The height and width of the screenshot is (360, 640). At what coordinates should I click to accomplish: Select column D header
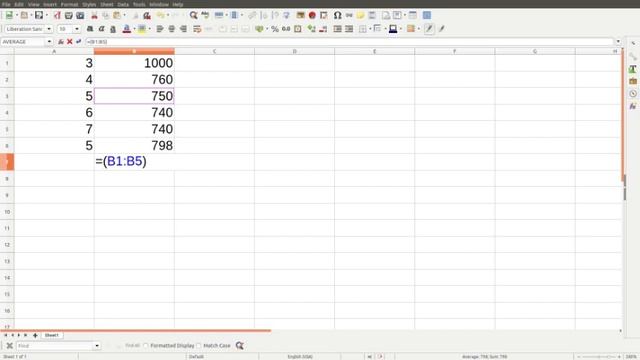click(x=294, y=51)
